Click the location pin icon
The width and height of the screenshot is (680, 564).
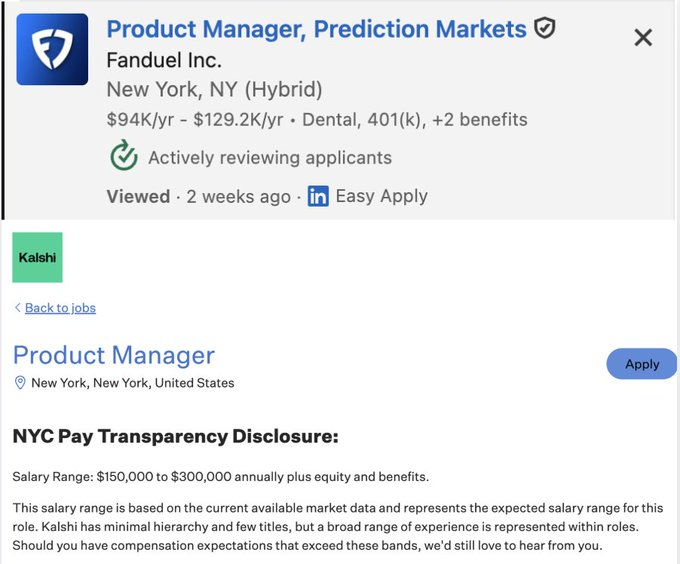(20, 382)
